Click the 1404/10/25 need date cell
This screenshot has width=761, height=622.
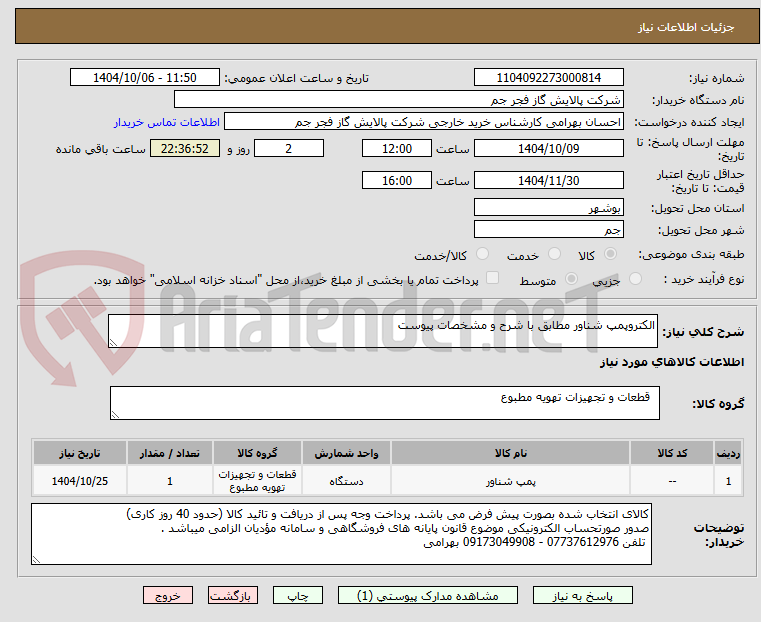coord(80,481)
